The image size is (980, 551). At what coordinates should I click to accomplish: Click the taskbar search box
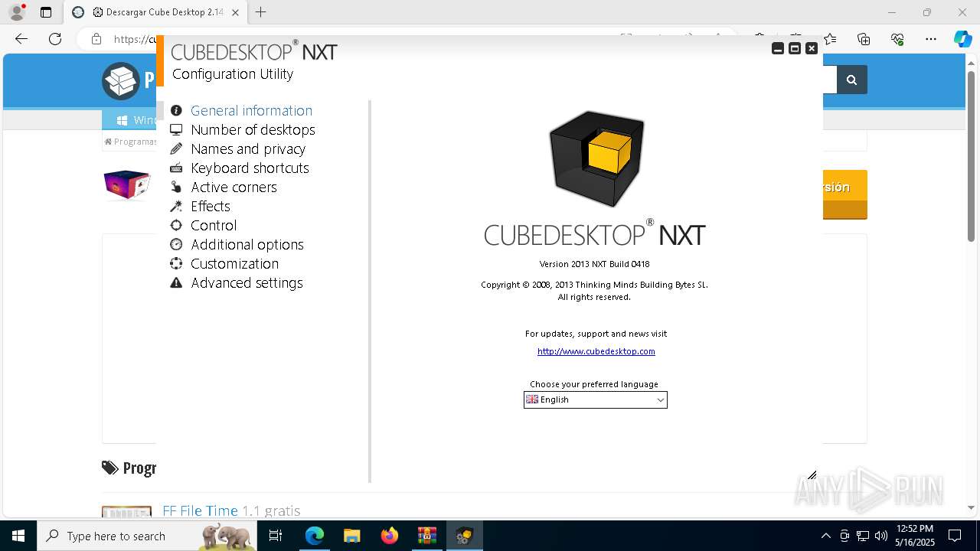tap(147, 536)
